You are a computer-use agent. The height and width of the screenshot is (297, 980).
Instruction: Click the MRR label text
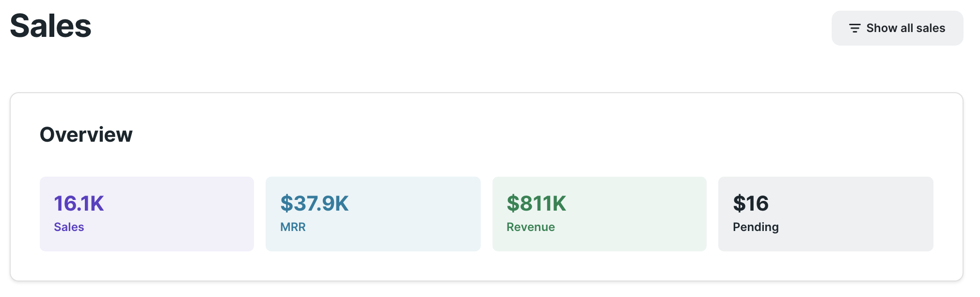pos(293,227)
